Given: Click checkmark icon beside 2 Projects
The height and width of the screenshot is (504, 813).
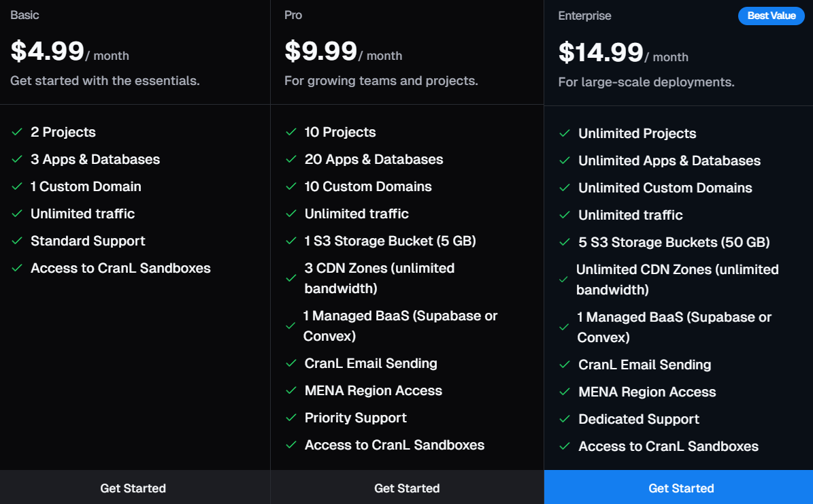Looking at the screenshot, I should pos(17,132).
